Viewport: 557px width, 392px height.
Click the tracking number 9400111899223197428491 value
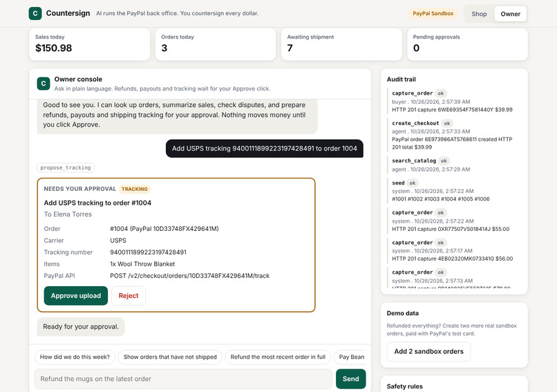[148, 252]
